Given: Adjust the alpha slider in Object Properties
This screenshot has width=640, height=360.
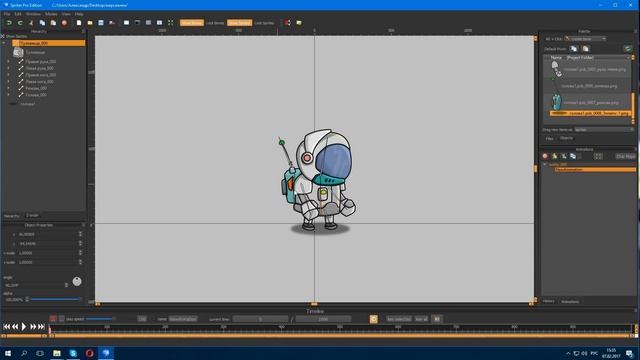Looking at the screenshot, I should pos(55,299).
